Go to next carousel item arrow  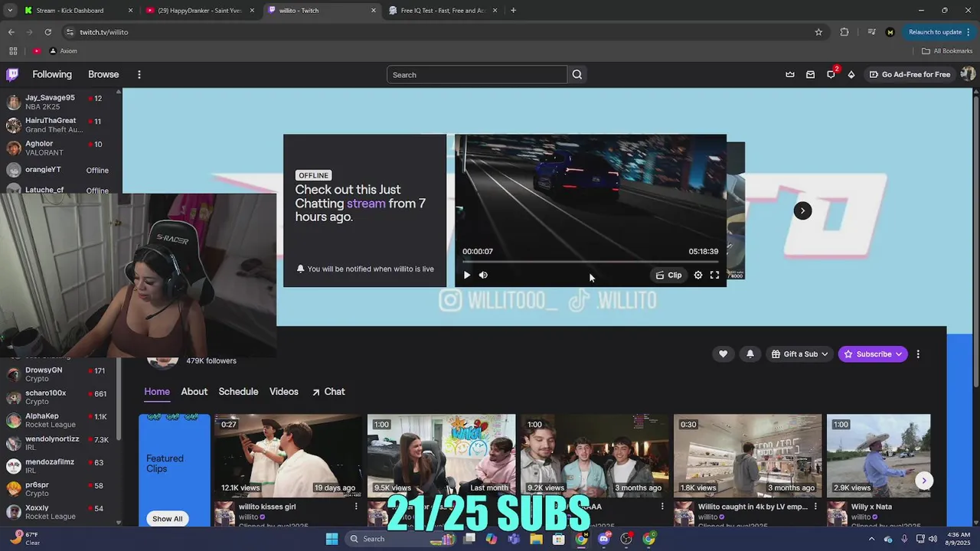coord(802,210)
